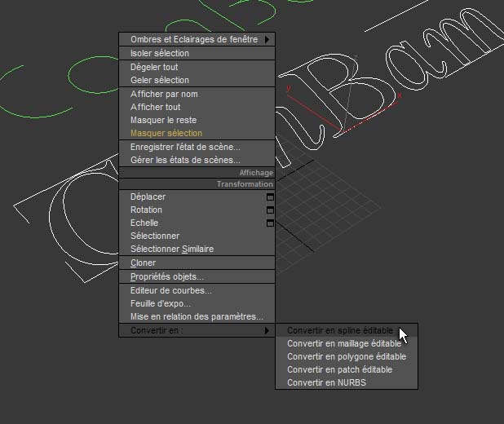This screenshot has height=424, width=504.
Task: Open Rotation settings box icon
Action: 270,210
